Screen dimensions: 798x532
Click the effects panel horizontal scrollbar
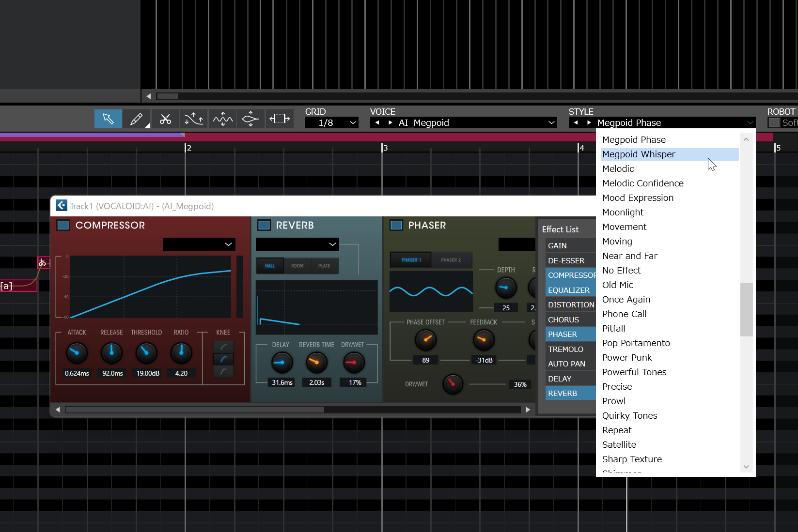pyautogui.click(x=195, y=410)
